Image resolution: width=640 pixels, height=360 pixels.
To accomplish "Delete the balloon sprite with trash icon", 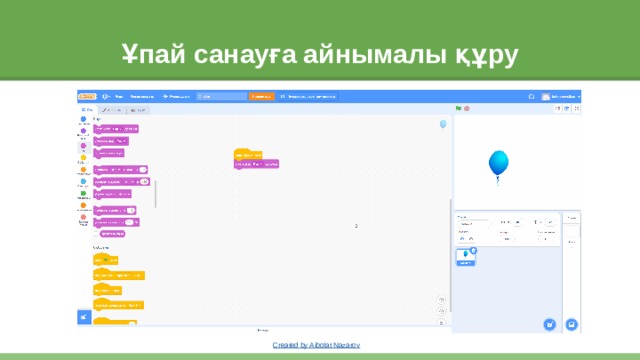I will [473, 251].
